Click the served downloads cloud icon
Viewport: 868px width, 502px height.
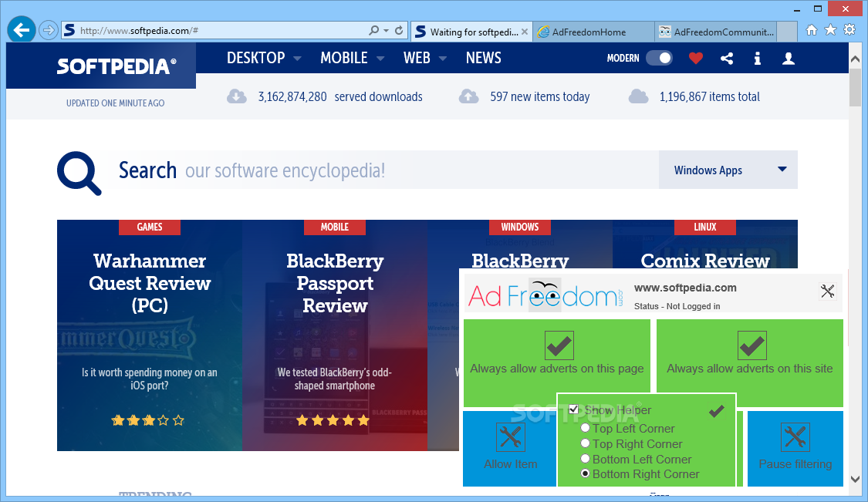pyautogui.click(x=237, y=96)
